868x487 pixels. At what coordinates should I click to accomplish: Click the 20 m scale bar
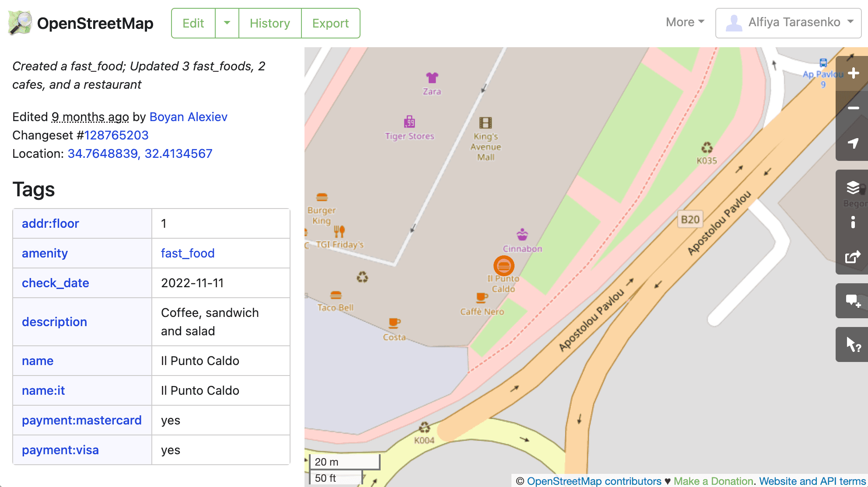(345, 462)
